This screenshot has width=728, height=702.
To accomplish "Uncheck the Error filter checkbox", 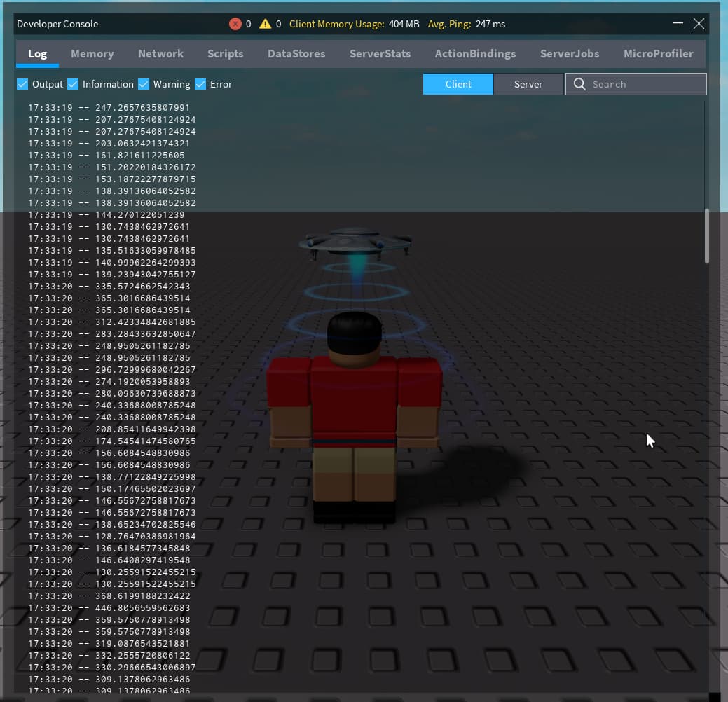I will 200,84.
